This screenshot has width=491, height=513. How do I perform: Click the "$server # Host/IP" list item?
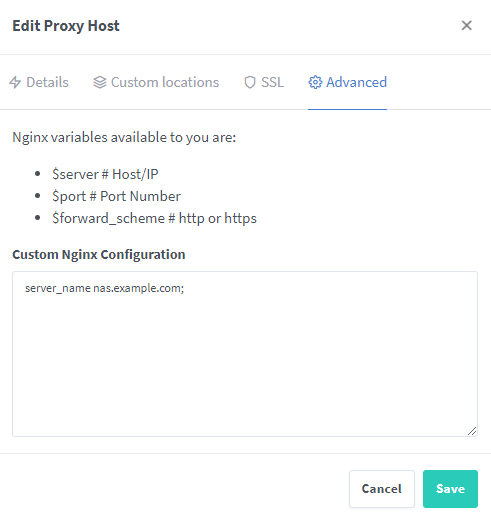tap(105, 174)
